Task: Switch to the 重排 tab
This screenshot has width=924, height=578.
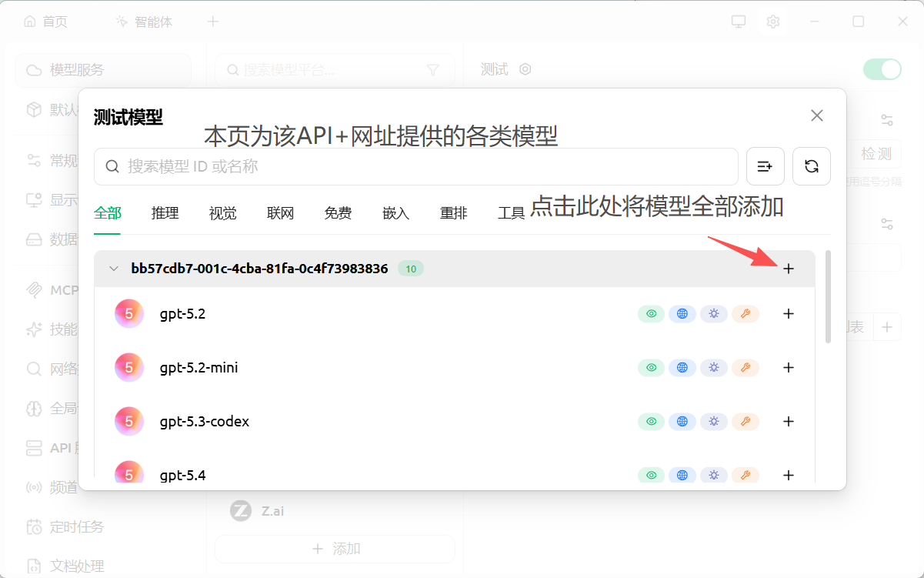Action: tap(454, 213)
